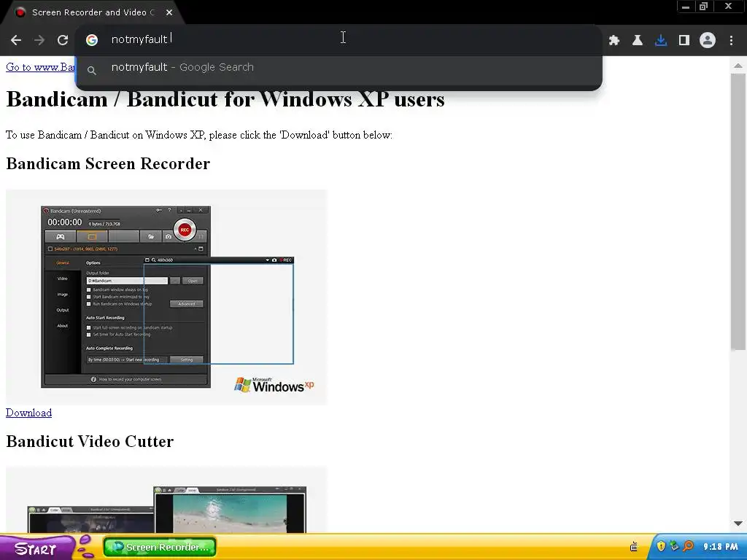747x560 pixels.
Task: Open the Chrome Labs flask icon
Action: pos(638,40)
